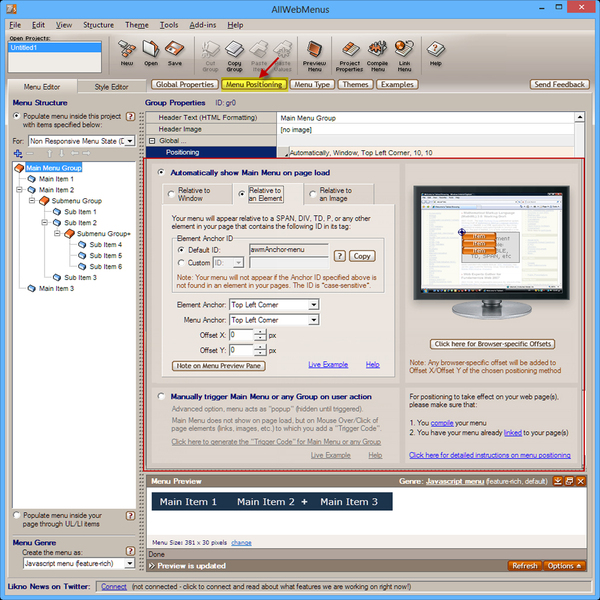Screen dimensions: 600x600
Task: Increase Offset X with stepper arrows
Action: pos(260,332)
